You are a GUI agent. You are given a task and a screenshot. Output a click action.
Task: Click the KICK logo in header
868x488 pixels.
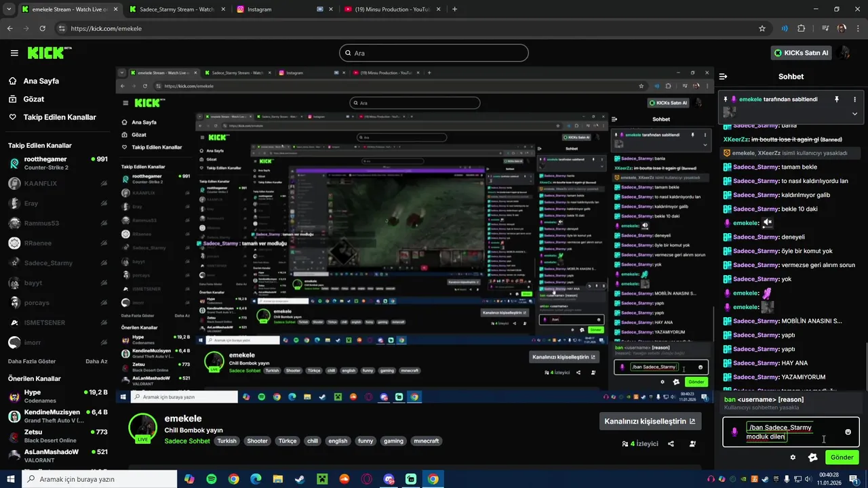point(50,53)
